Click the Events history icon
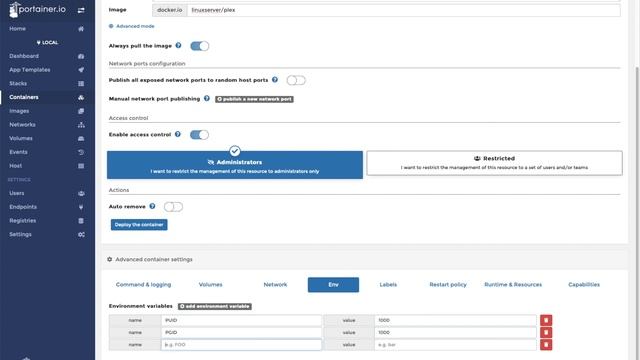 81,152
